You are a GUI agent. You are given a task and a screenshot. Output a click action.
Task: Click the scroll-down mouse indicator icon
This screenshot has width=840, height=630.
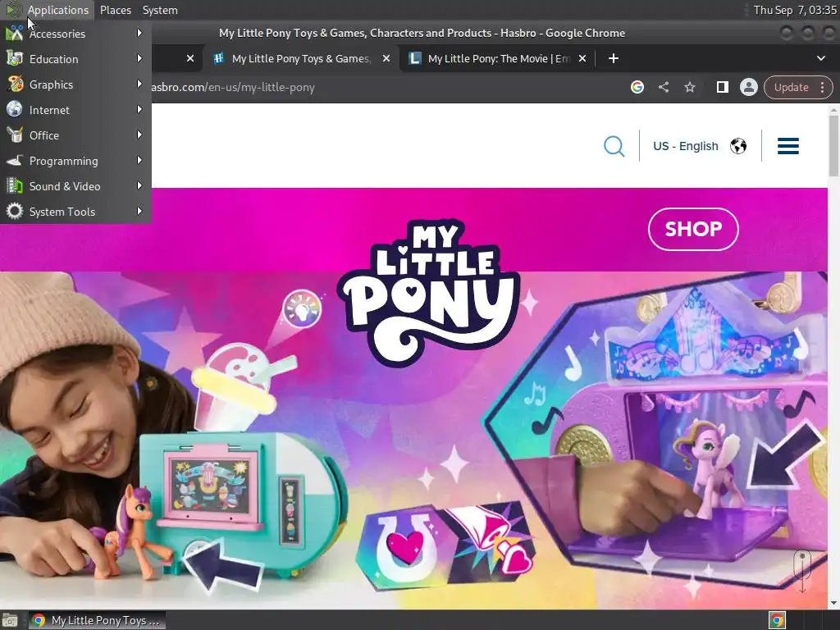tap(802, 570)
